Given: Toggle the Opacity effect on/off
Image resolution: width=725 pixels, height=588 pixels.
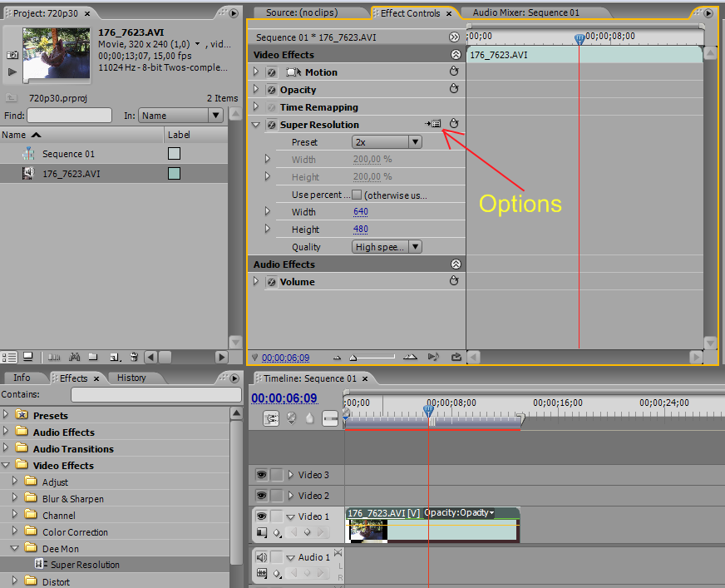Looking at the screenshot, I should click(271, 90).
